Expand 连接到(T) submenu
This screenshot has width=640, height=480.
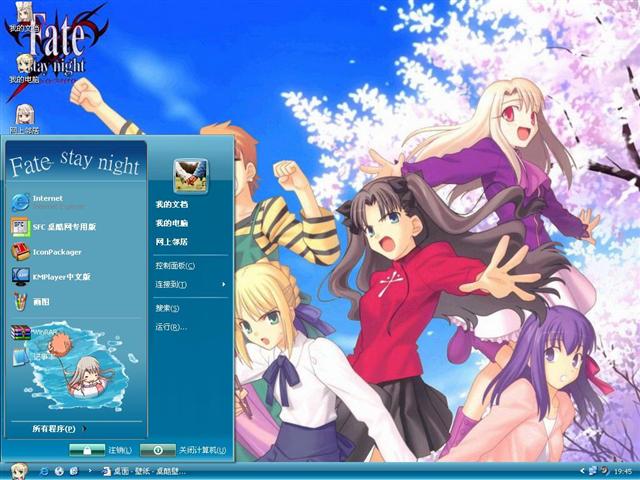pyautogui.click(x=190, y=284)
